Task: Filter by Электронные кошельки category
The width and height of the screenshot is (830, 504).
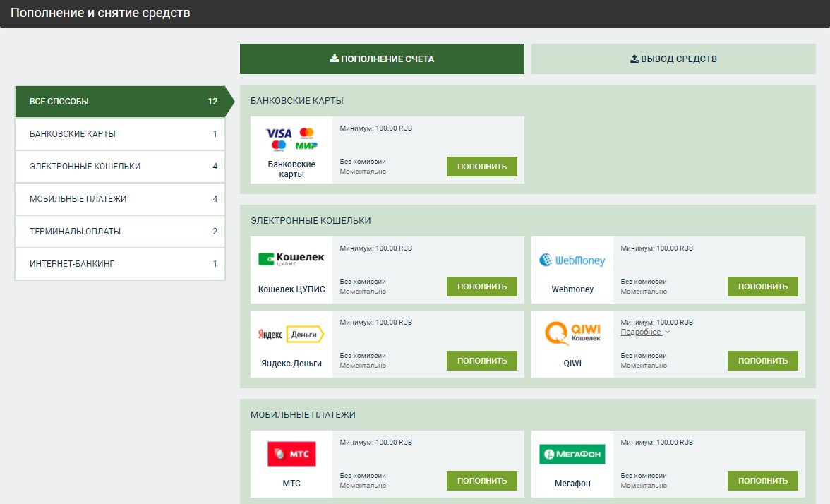Action: 120,167
